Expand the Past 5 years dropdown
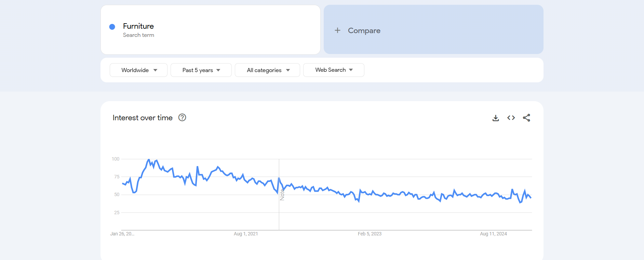 coord(201,70)
